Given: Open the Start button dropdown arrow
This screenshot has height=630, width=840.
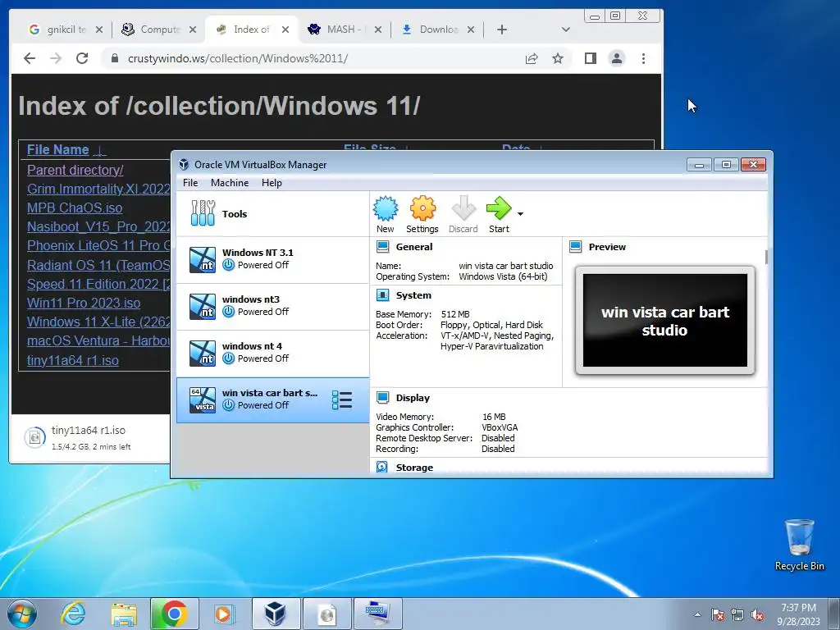Looking at the screenshot, I should 520,214.
